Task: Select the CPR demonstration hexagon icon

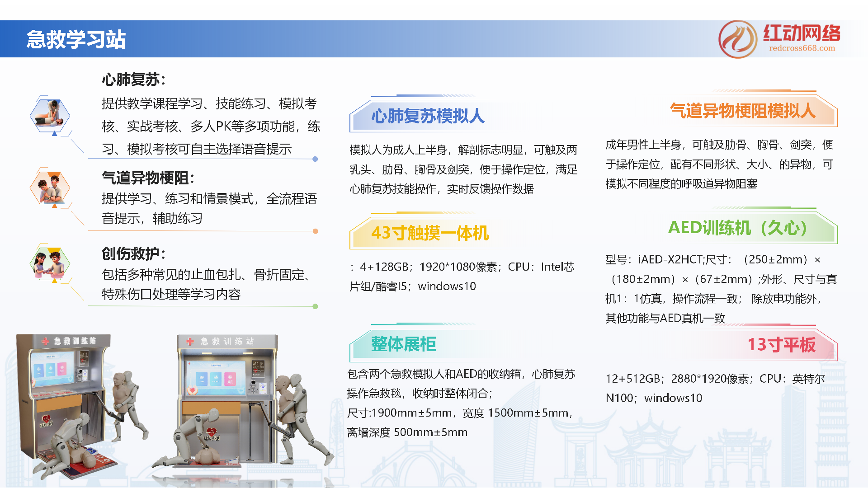Action: click(x=51, y=116)
